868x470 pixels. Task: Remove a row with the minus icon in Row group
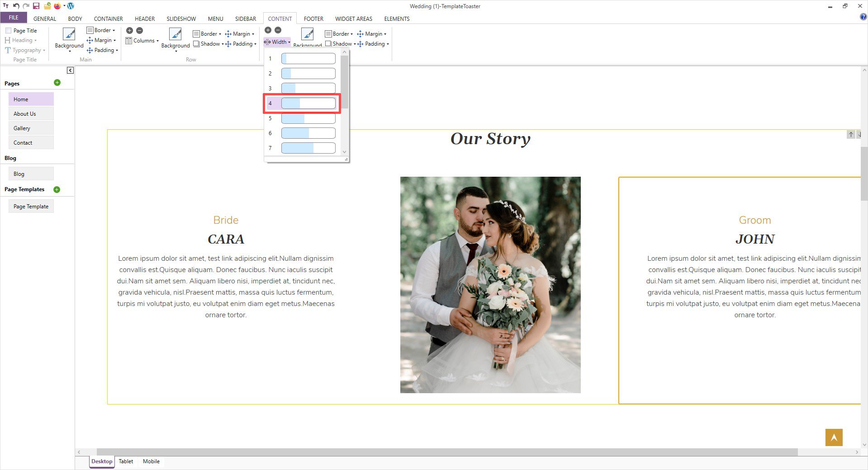click(140, 30)
